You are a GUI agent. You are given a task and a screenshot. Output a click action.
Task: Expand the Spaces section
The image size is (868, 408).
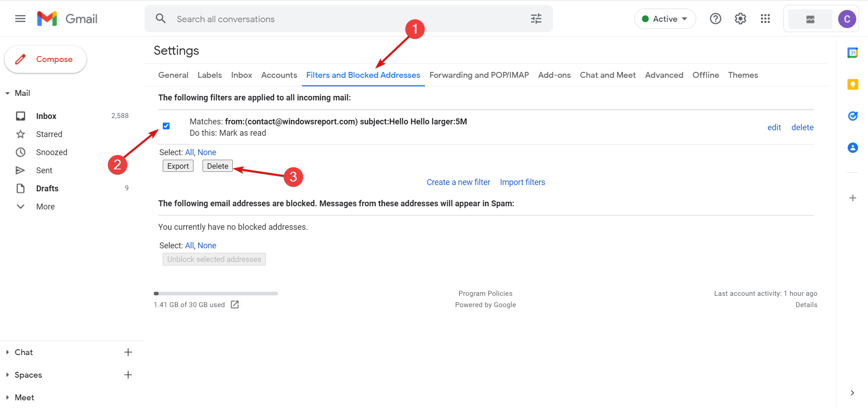[7, 375]
